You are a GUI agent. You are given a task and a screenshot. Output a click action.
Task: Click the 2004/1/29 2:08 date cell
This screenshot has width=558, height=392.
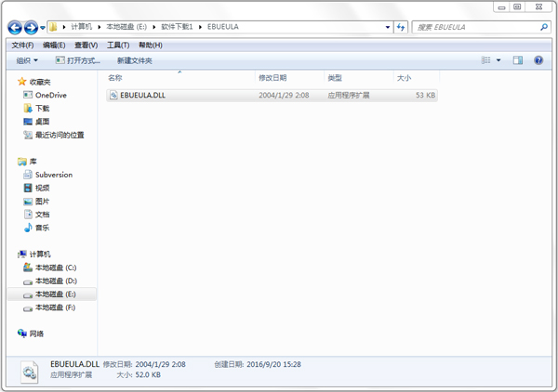[x=284, y=96]
